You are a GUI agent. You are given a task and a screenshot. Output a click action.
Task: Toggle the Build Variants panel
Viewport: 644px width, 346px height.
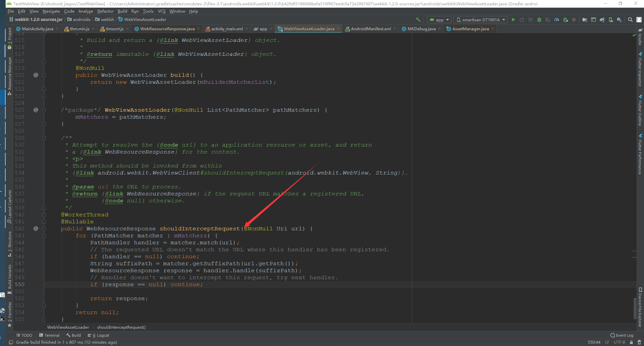click(x=10, y=279)
